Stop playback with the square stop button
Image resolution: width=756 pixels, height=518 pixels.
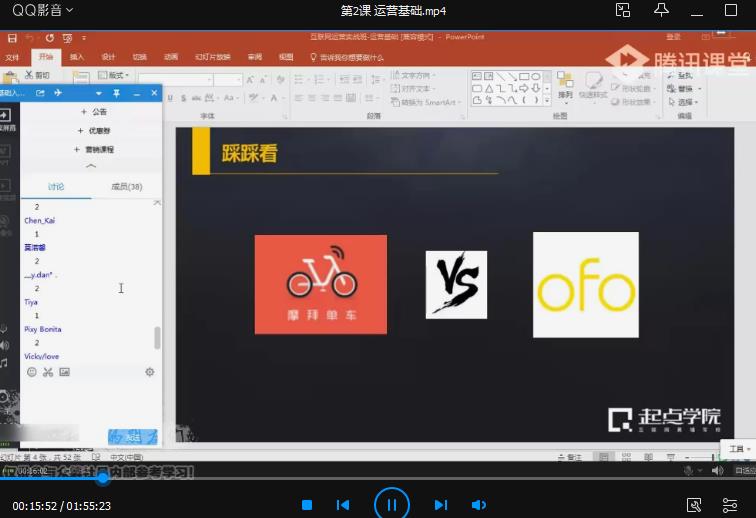click(307, 505)
